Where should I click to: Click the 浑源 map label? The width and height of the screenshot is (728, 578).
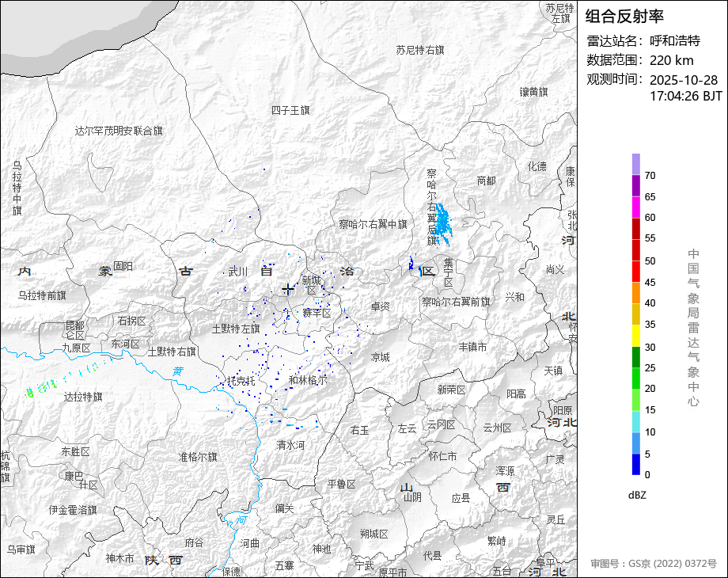(x=505, y=471)
